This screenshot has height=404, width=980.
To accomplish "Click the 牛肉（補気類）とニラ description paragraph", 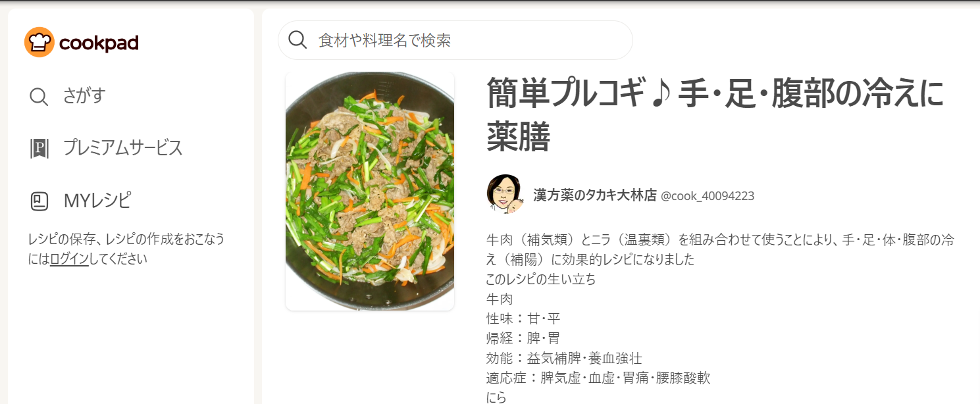I will tap(721, 249).
